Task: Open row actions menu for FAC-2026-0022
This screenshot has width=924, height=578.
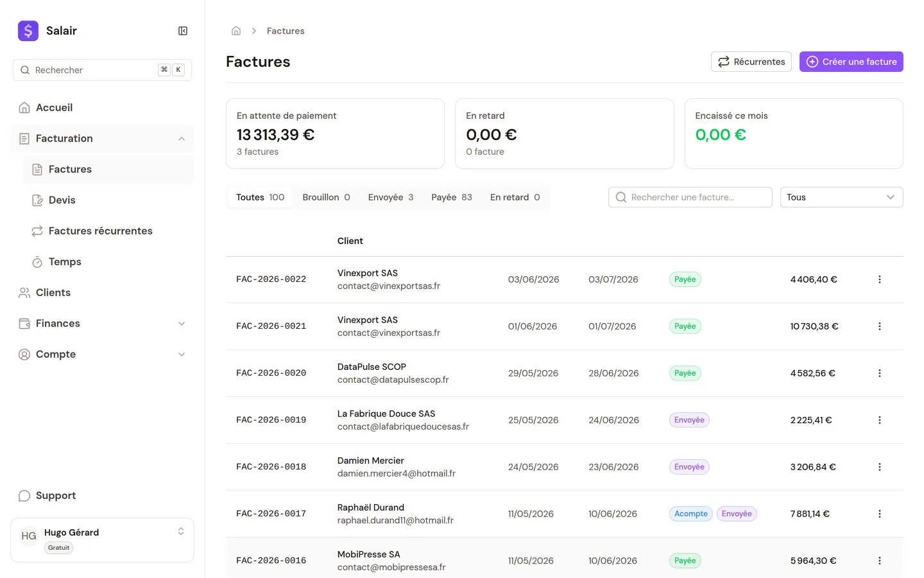Action: (879, 279)
